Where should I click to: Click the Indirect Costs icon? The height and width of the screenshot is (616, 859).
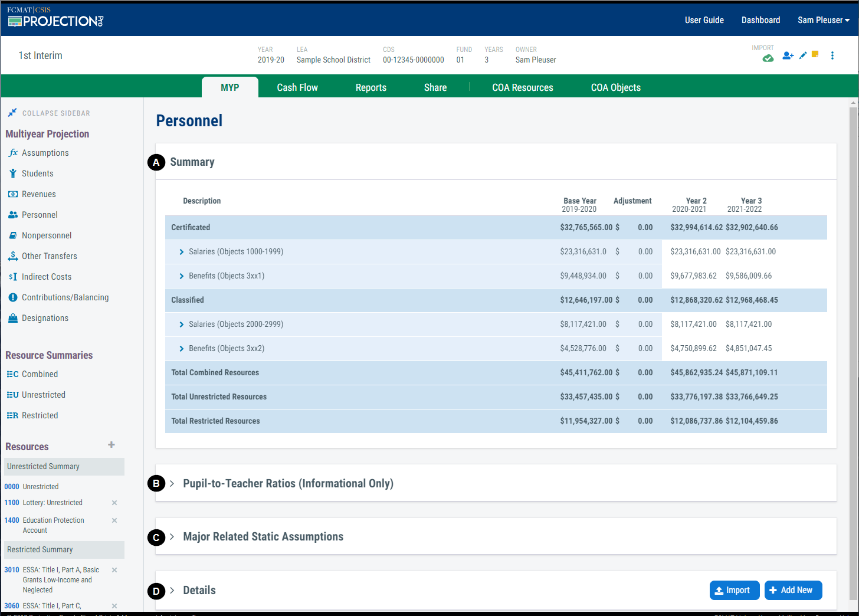coord(13,277)
